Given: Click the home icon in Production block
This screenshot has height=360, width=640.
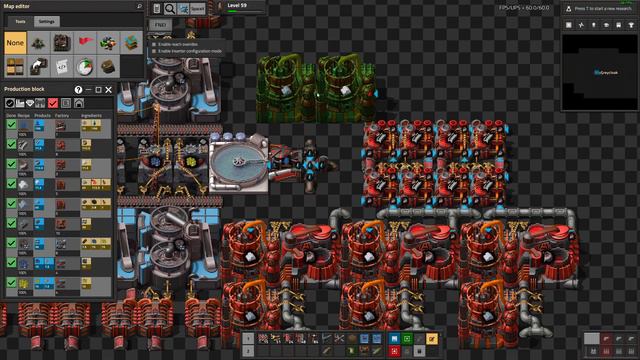Looking at the screenshot, I should coord(79,103).
